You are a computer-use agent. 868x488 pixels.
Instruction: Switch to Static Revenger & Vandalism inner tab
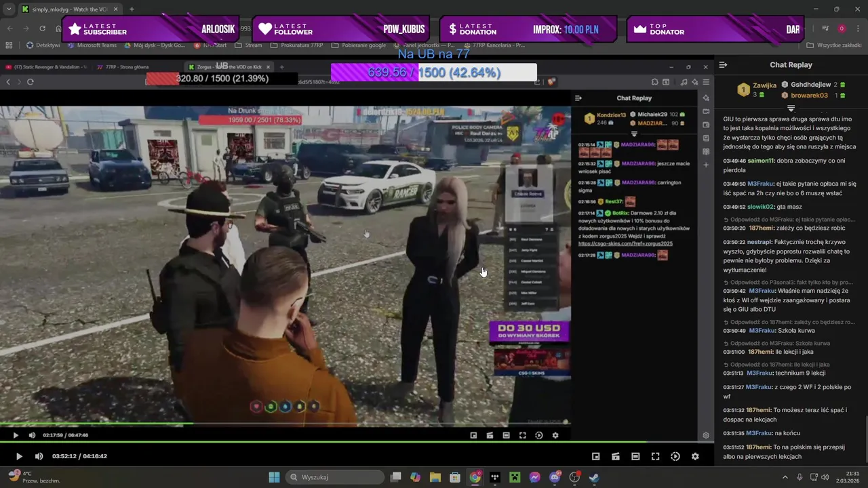point(46,67)
